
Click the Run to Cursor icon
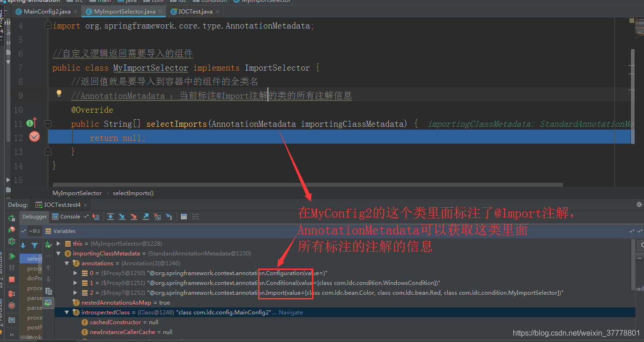click(169, 217)
